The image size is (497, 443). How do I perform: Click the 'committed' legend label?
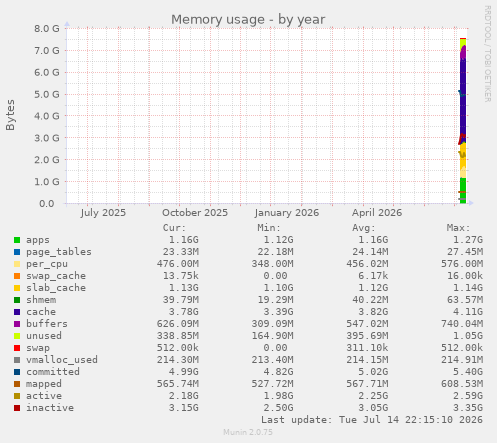tap(53, 372)
